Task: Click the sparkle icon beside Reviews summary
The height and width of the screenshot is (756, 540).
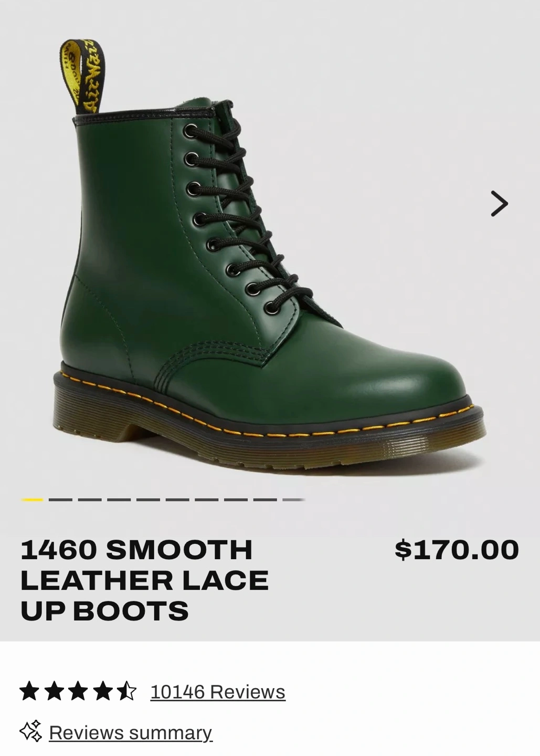Action: pos(30,731)
